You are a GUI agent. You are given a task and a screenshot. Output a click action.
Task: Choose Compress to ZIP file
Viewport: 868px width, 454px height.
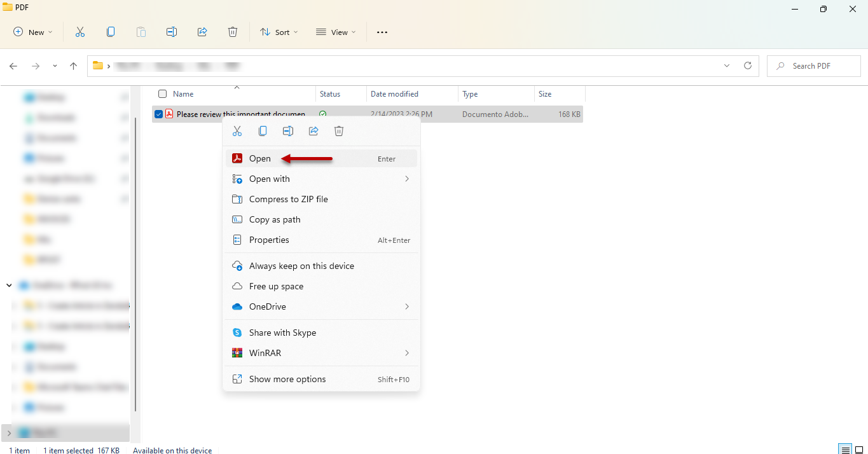(288, 199)
